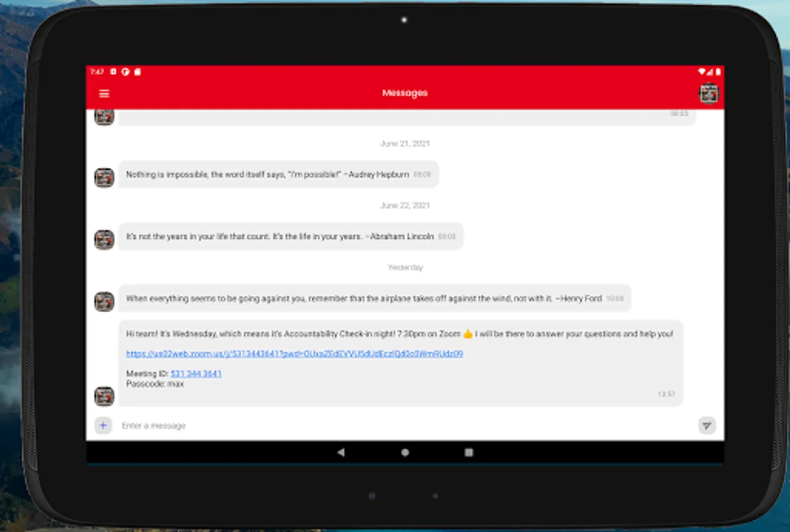
Task: Tap the 13:57 timestamp on Zoom message
Action: click(666, 394)
